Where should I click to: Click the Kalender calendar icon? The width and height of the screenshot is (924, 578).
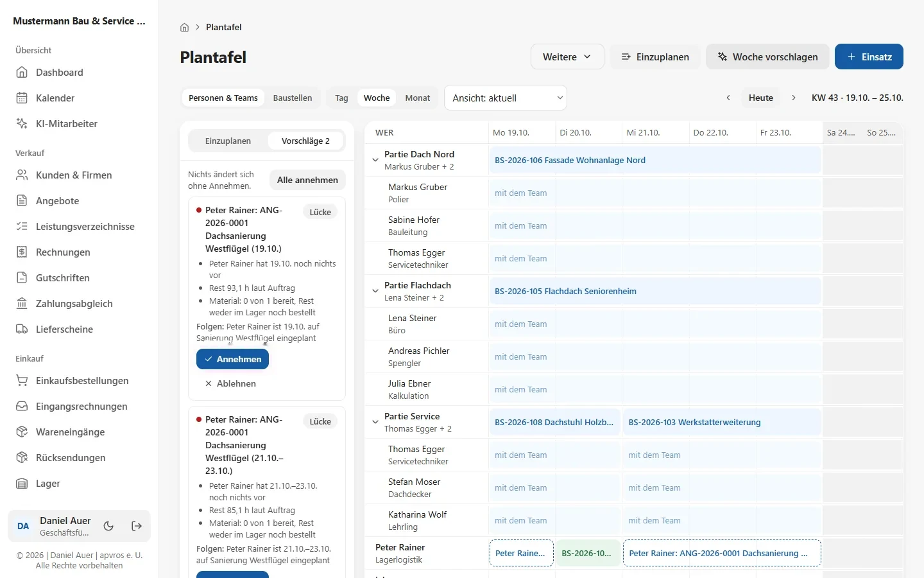click(22, 98)
